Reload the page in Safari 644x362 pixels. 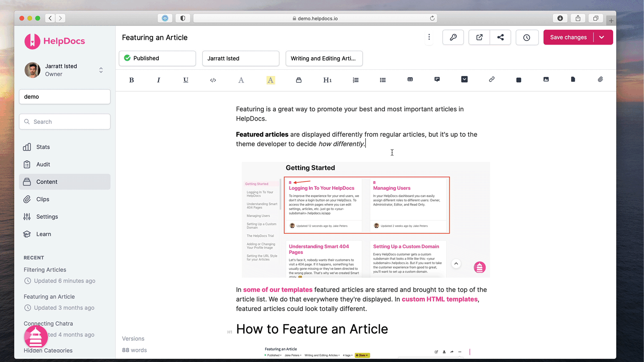(432, 18)
